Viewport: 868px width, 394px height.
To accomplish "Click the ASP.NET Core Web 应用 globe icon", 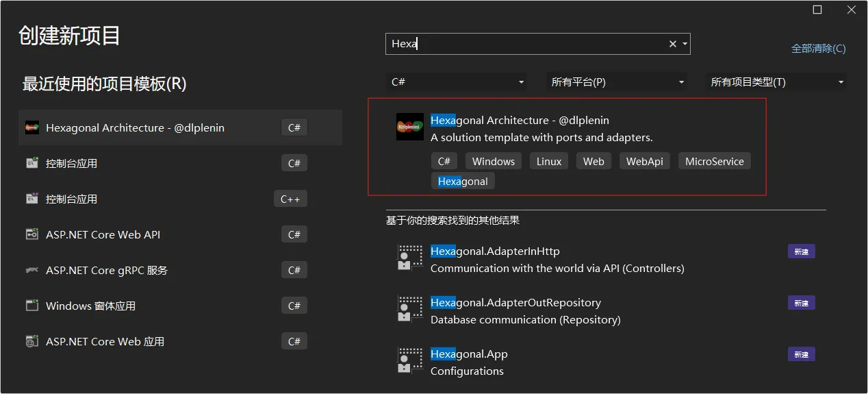I will (32, 341).
